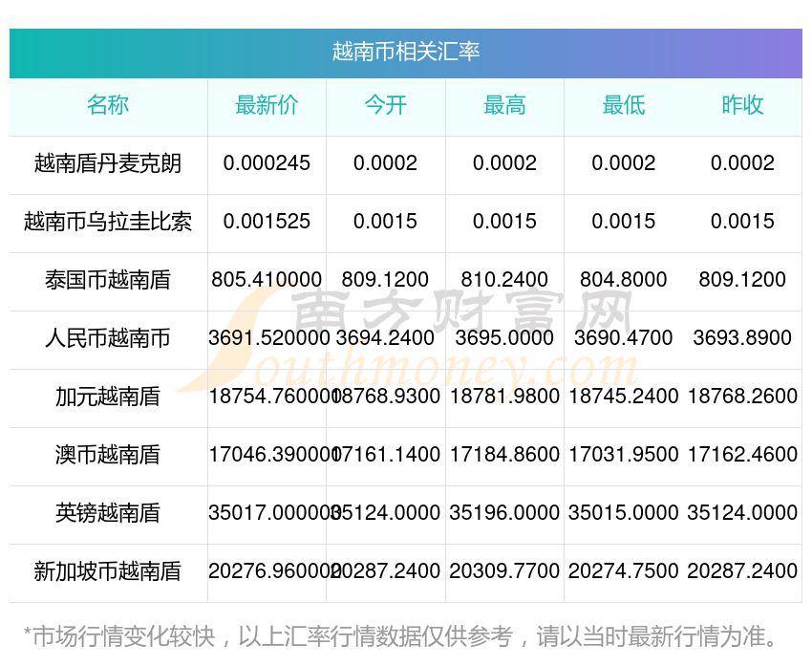Click the 澳币越南盾 row name

108,455
